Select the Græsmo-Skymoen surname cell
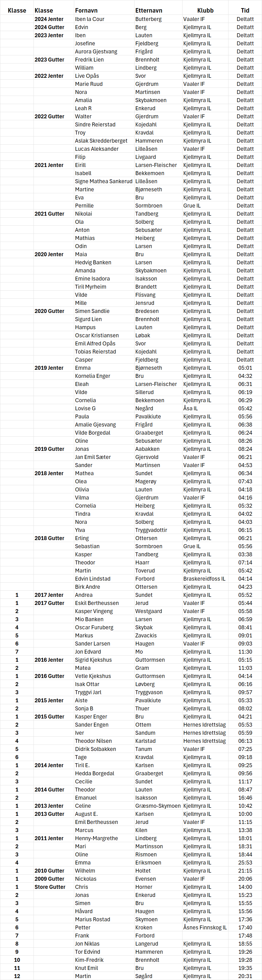262x980 pixels. 158,806
